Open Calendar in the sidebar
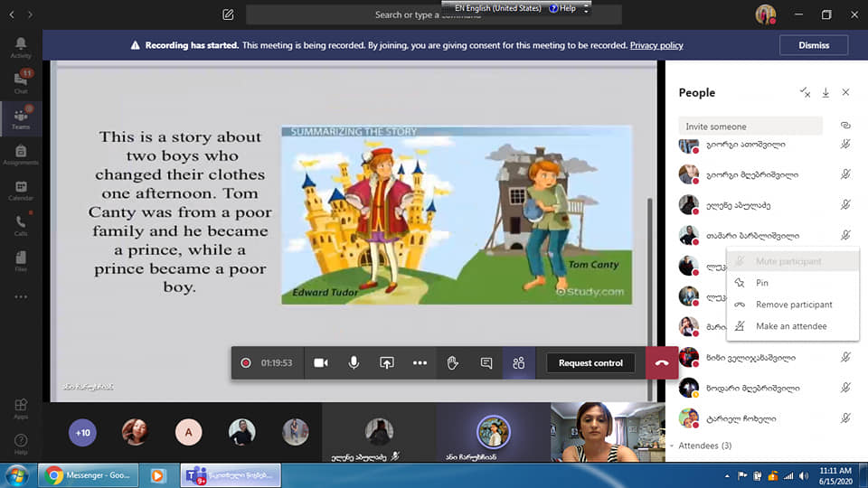Screen dimensions: 868x488 (21, 190)
